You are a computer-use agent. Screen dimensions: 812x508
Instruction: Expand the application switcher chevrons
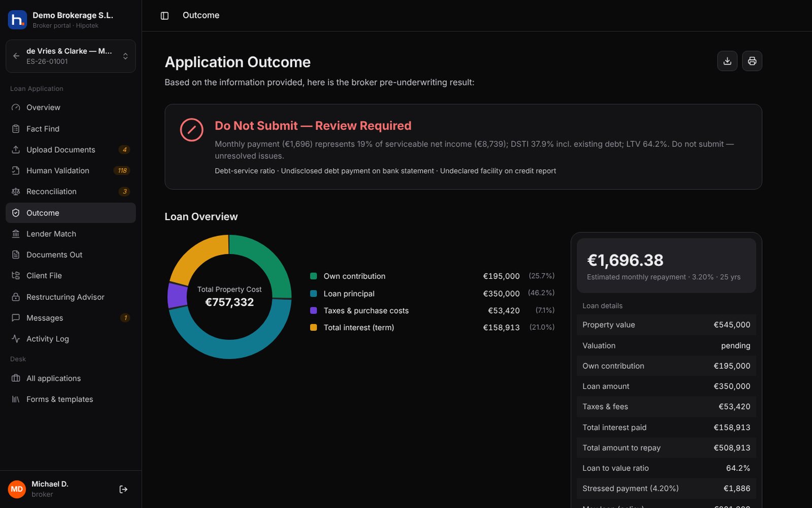click(125, 56)
